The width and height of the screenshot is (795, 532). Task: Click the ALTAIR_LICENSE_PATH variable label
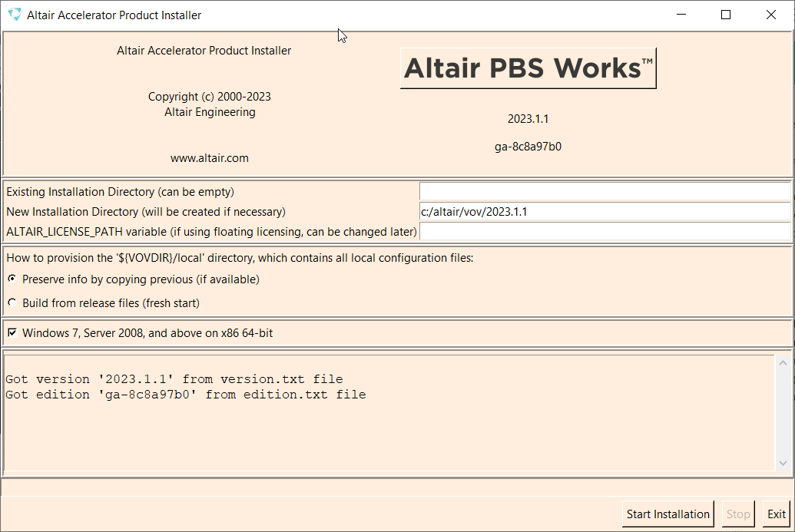(x=211, y=232)
